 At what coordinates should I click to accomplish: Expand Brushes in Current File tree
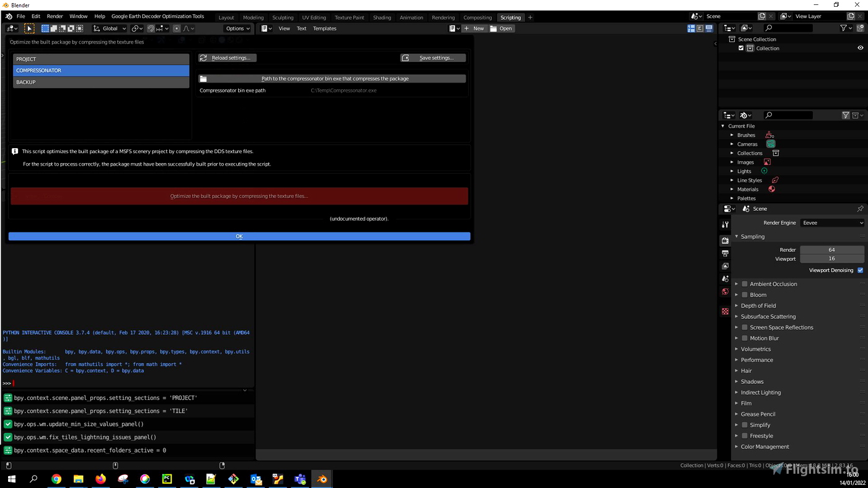coord(732,135)
